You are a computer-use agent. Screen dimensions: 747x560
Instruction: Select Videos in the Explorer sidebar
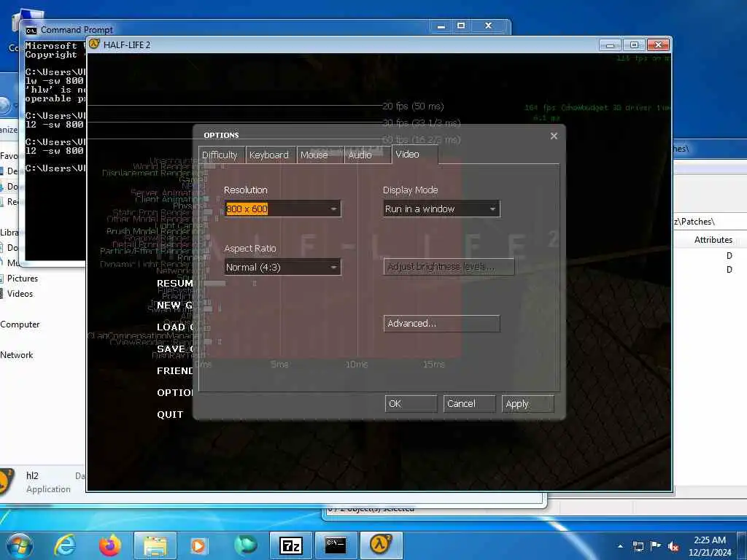pyautogui.click(x=20, y=294)
